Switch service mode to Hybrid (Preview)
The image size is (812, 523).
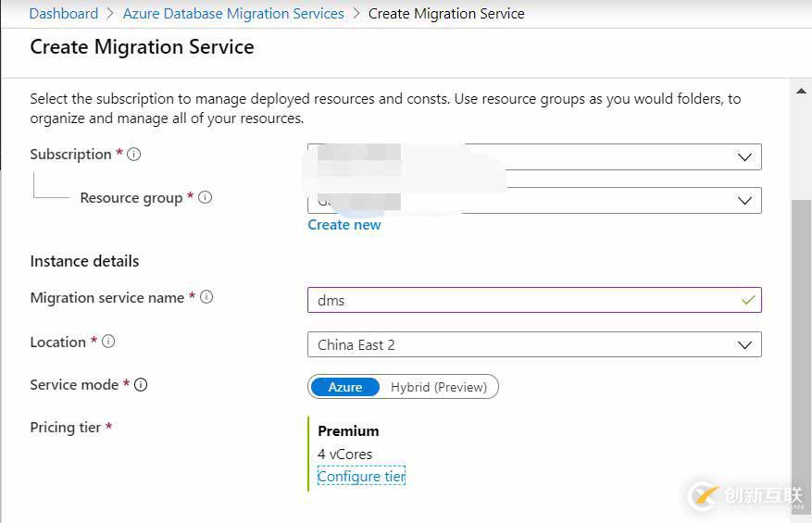coord(438,387)
